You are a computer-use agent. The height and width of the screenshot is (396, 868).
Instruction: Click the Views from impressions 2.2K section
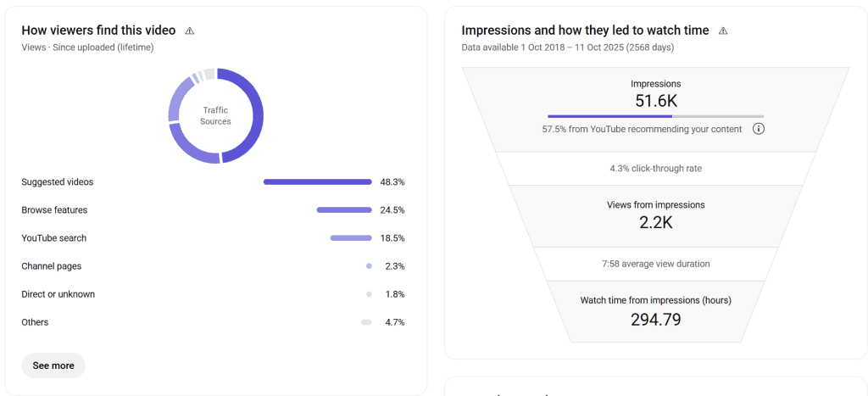click(655, 215)
